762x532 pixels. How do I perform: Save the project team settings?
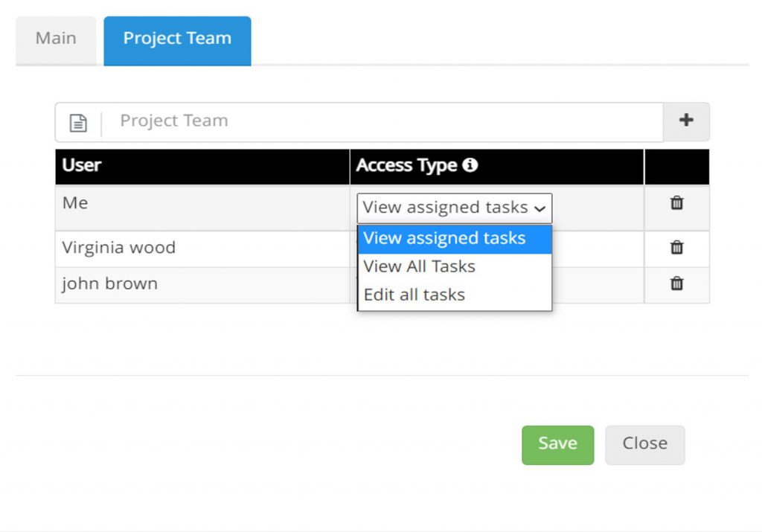pyautogui.click(x=558, y=445)
